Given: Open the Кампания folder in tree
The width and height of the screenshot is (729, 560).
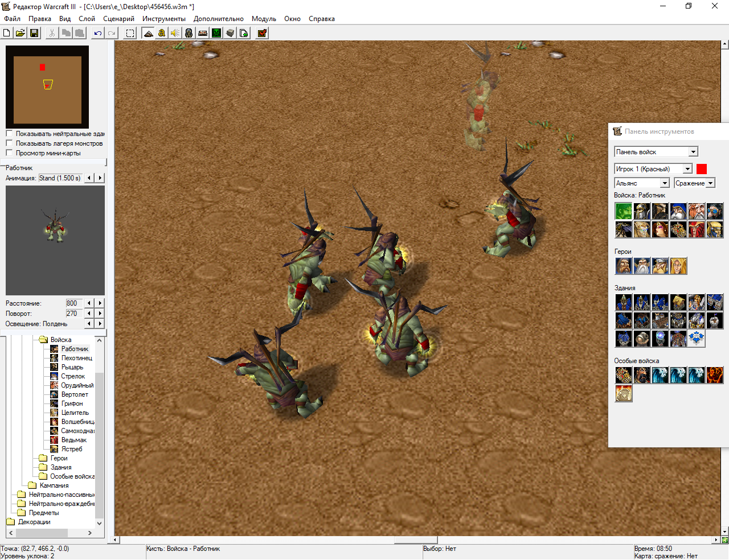Looking at the screenshot, I should [x=54, y=485].
